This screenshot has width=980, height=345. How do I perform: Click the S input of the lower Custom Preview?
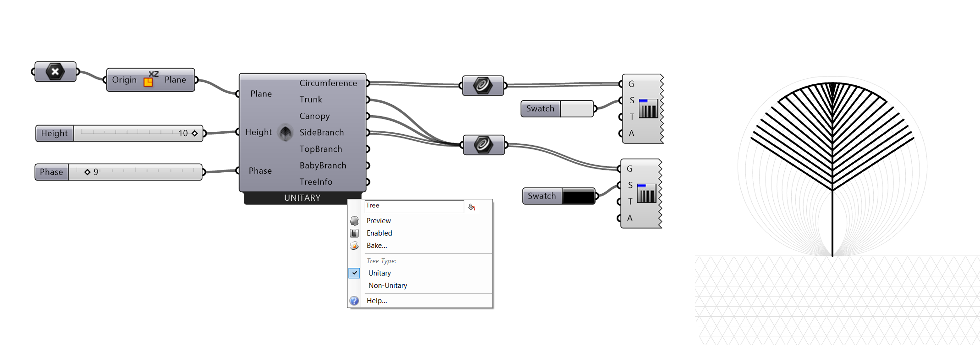[x=630, y=185]
